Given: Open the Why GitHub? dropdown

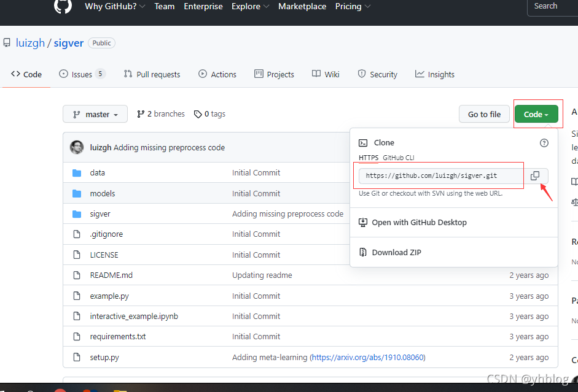Looking at the screenshot, I should point(115,6).
